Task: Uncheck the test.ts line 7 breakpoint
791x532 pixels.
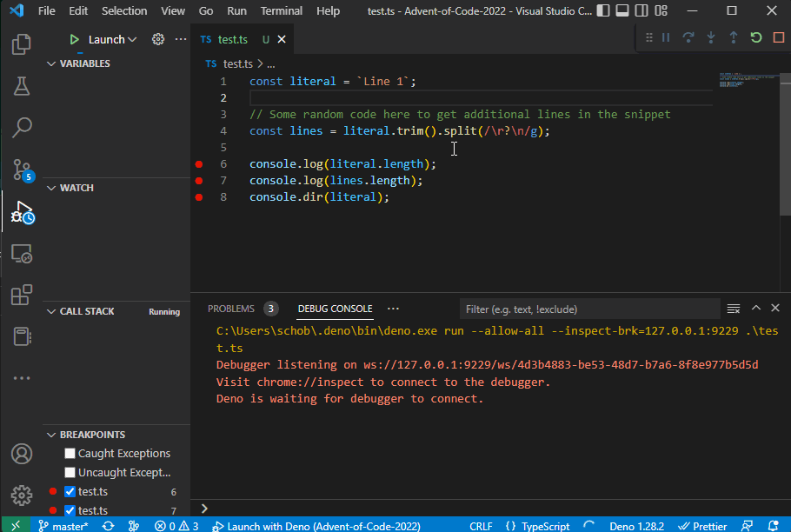Action: [x=70, y=510]
